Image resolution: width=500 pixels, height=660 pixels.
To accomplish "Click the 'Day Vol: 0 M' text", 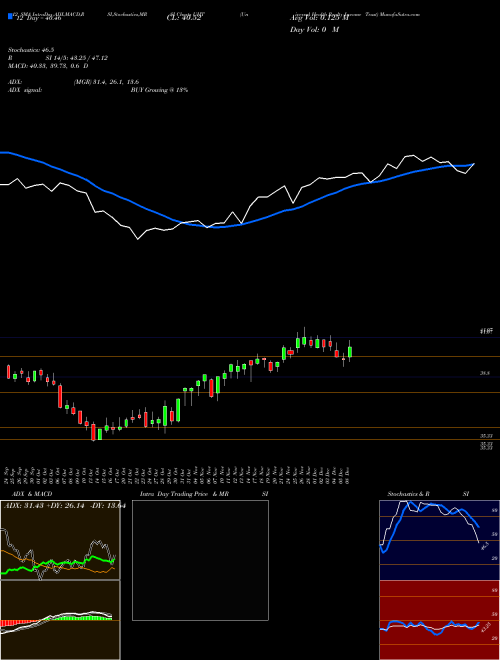I will 314,29.
